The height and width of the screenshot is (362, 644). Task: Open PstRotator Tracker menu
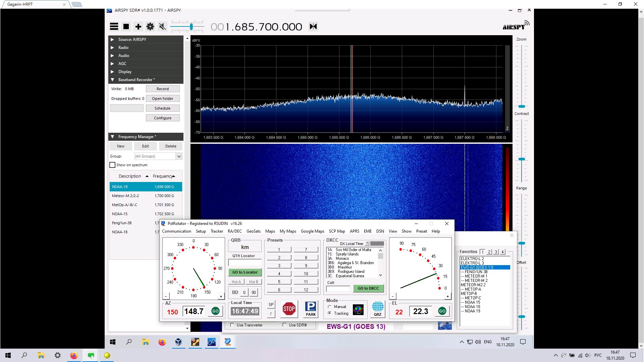pos(217,231)
